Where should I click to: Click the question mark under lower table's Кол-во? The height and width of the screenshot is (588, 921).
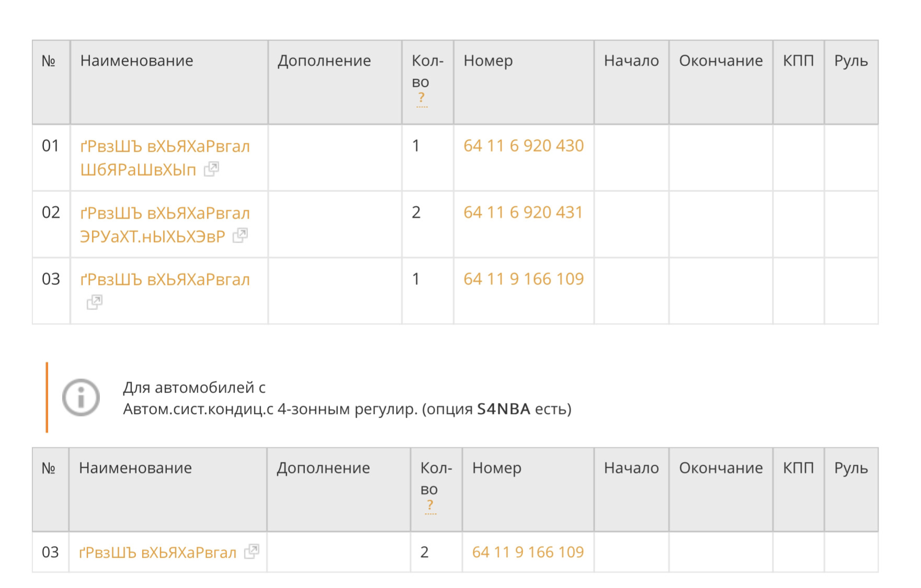point(430,505)
